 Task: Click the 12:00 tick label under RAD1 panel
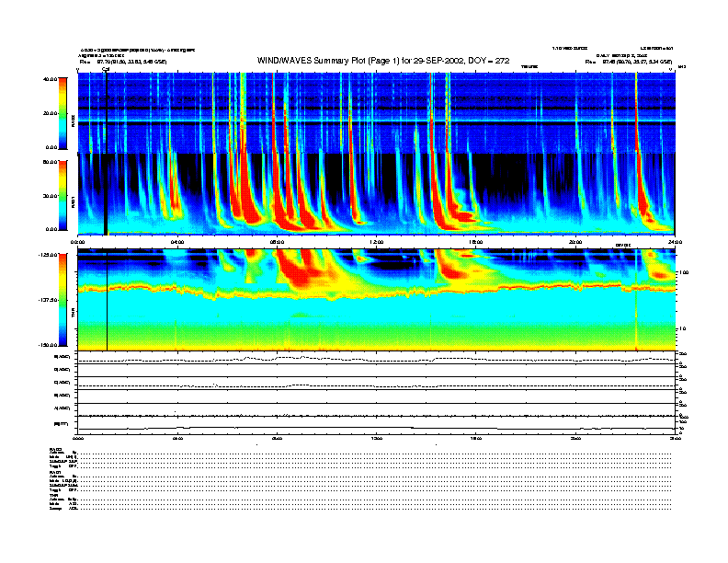click(x=377, y=242)
